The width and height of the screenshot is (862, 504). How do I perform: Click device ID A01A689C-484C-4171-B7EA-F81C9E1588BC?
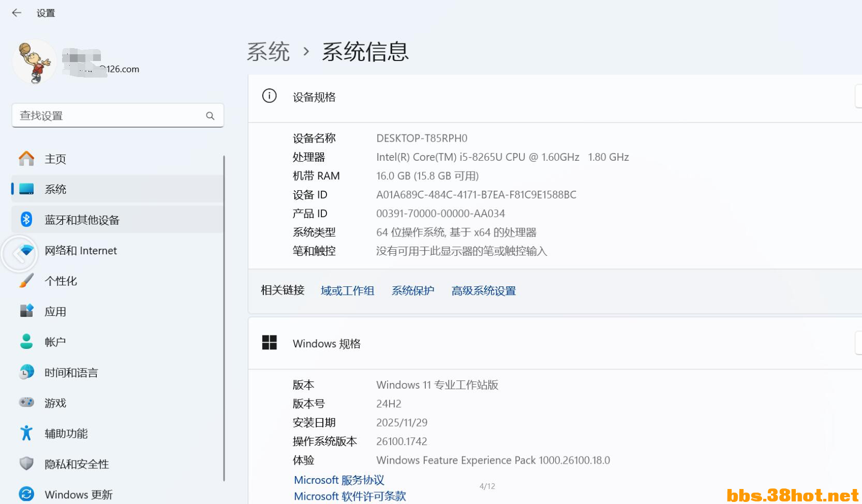[x=476, y=195]
